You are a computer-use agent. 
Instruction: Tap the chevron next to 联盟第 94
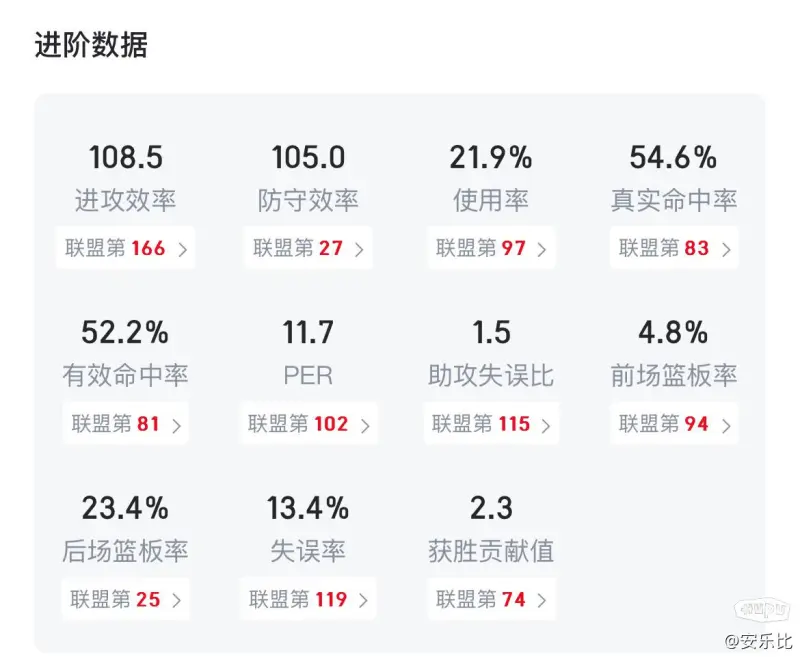point(726,425)
